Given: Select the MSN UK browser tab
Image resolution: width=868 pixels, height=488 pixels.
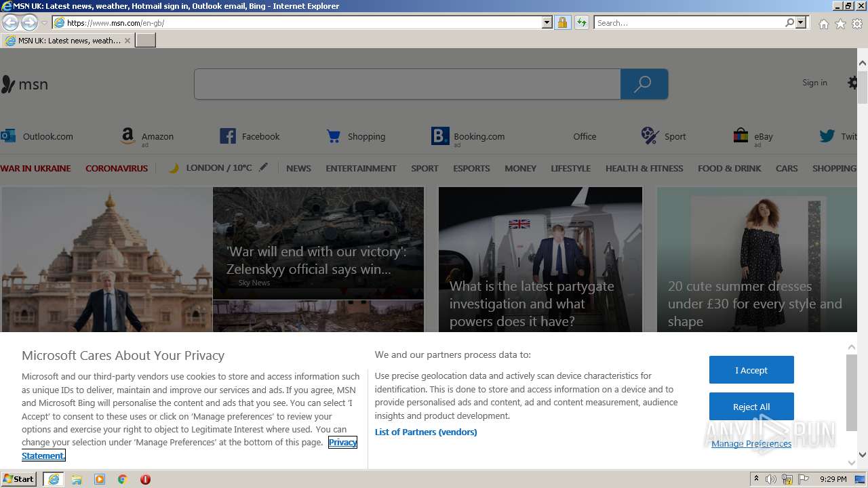Looking at the screenshot, I should point(67,41).
